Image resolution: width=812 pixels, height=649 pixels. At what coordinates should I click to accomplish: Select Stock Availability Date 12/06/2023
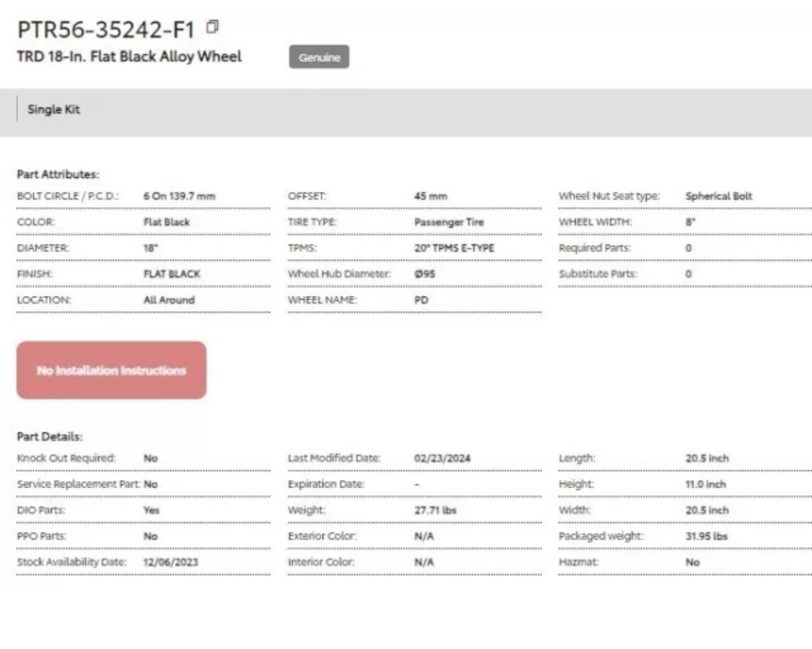(170, 562)
